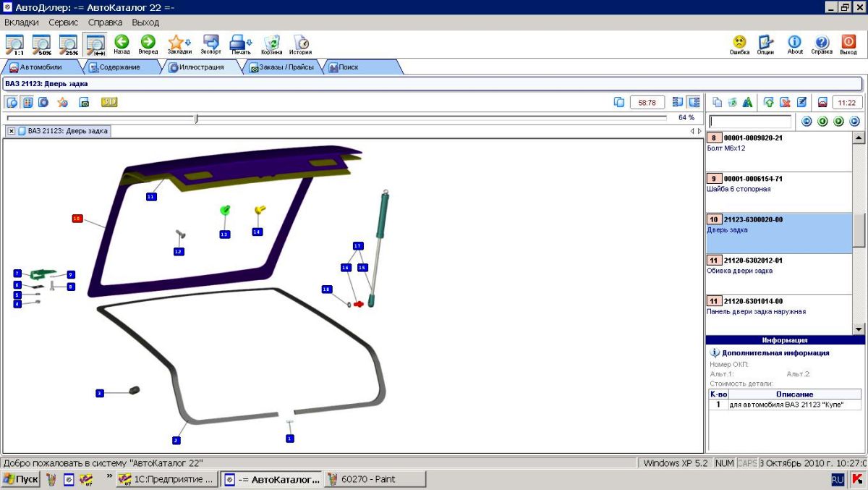Viewport: 868px width, 490px height.
Task: Jump to the last part in list
Action: point(855,122)
